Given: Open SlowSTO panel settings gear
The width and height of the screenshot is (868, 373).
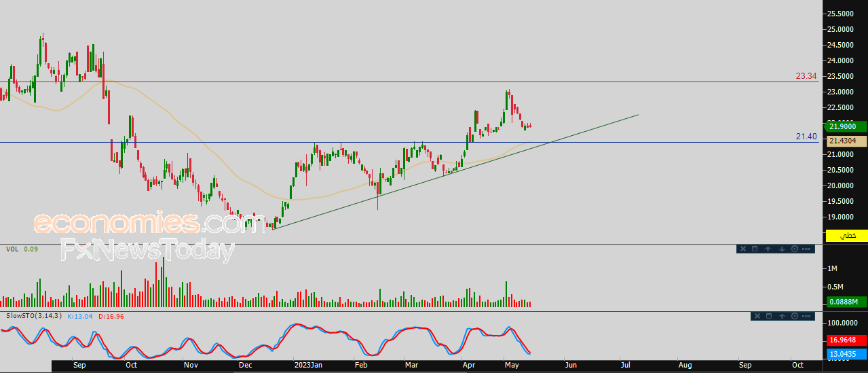Looking at the screenshot, I should coord(795,316).
